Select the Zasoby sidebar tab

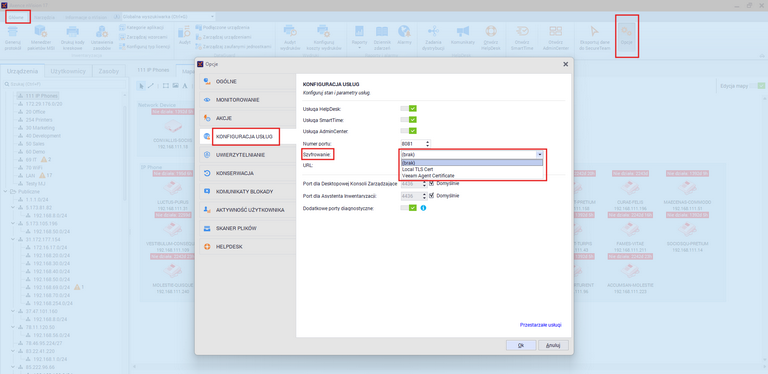(x=109, y=71)
